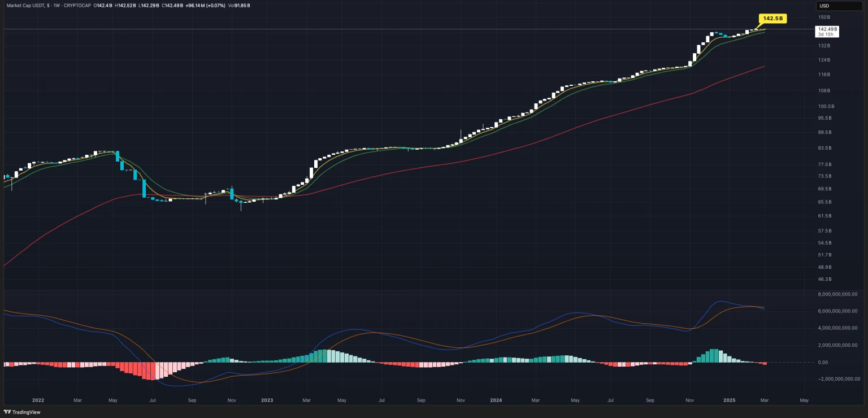
Task: Click the May label at timeline's right end
Action: pos(804,400)
